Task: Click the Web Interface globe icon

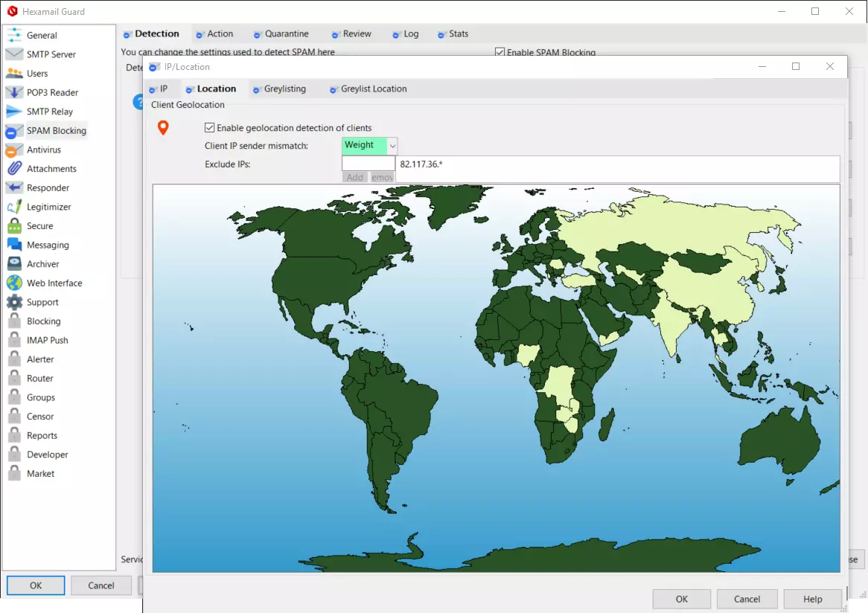Action: coord(14,283)
